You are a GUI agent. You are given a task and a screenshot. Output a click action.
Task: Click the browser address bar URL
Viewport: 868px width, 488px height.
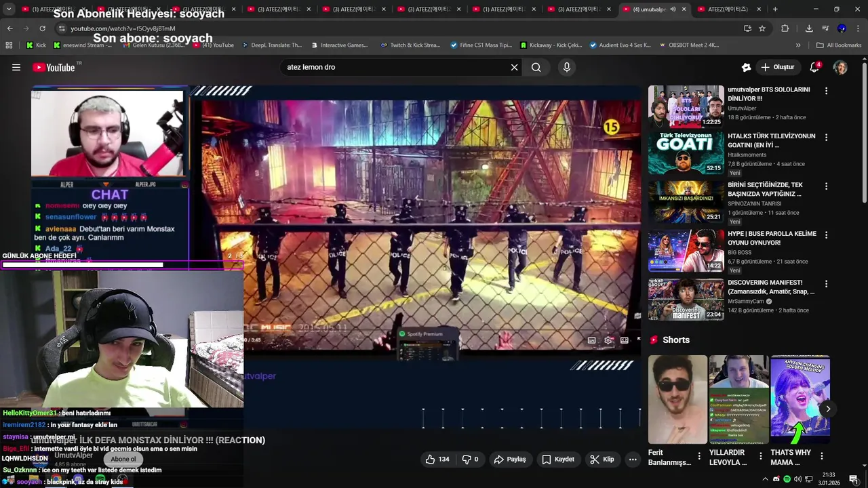(x=123, y=28)
